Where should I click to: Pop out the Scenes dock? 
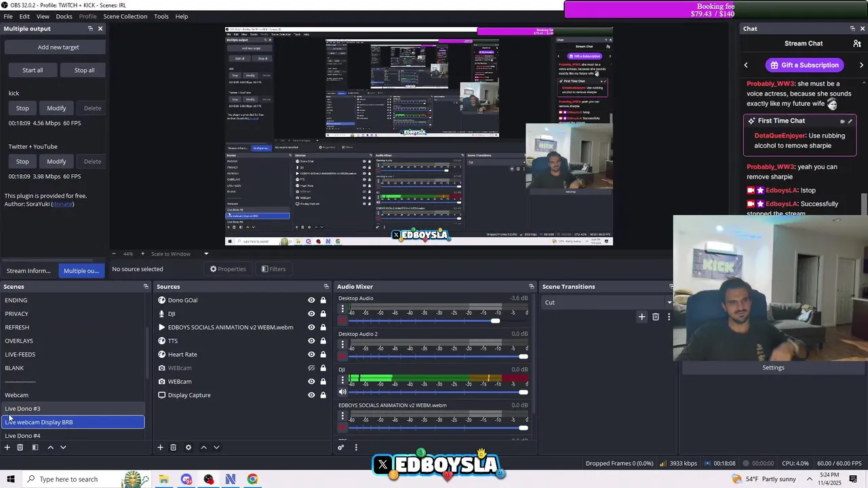click(146, 287)
